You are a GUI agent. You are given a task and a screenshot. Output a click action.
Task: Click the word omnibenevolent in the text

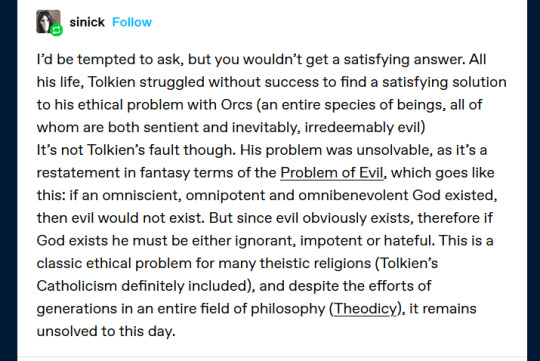353,195
